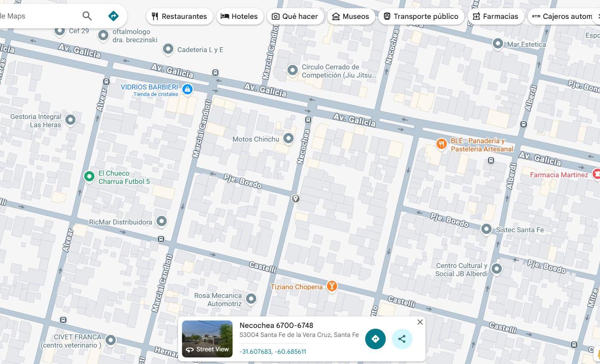Select bus stop below BLÉ Panadería
600x364 pixels.
[x=491, y=160]
